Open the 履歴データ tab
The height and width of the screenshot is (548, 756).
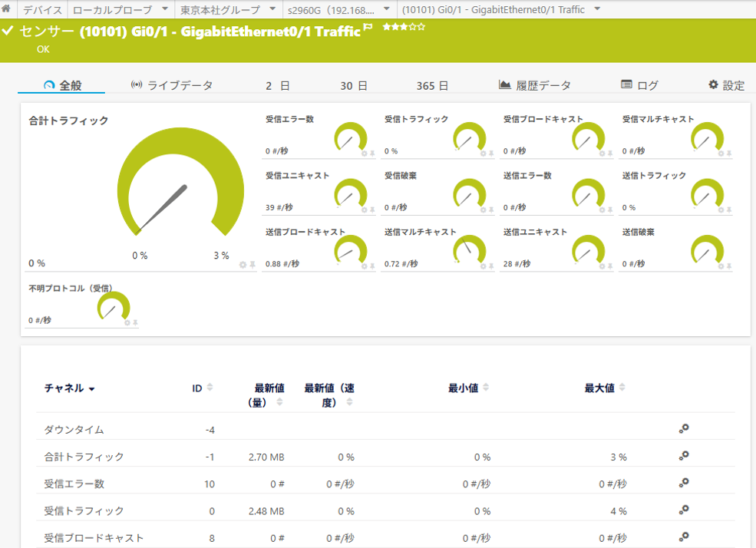coord(535,85)
